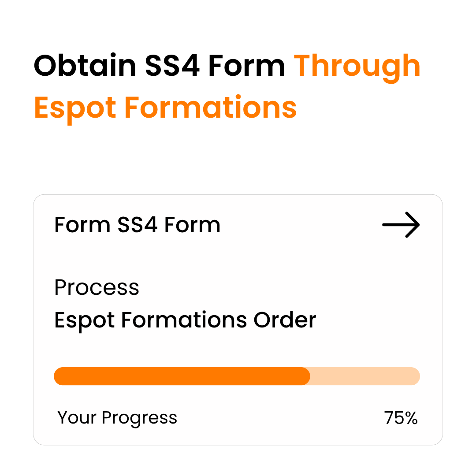The width and height of the screenshot is (476, 476).
Task: Click the word "Formations" in the card
Action: (x=184, y=320)
